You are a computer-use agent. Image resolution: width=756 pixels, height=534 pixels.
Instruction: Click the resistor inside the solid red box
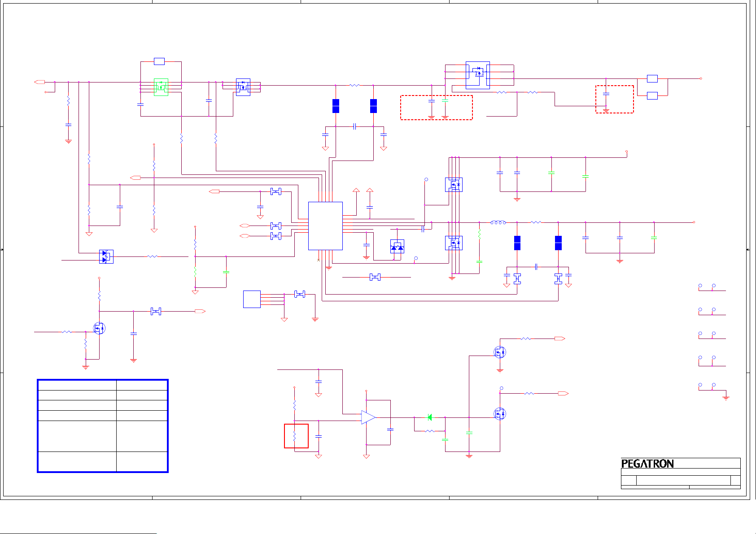coord(295,436)
